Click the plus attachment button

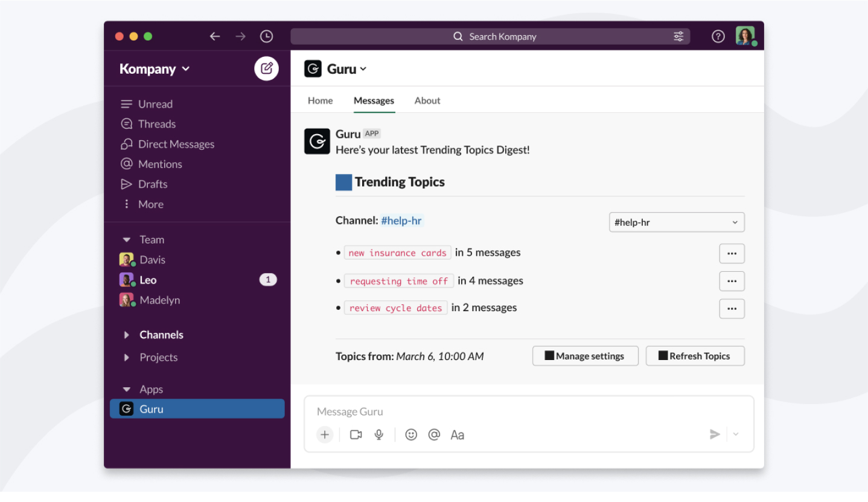tap(325, 434)
